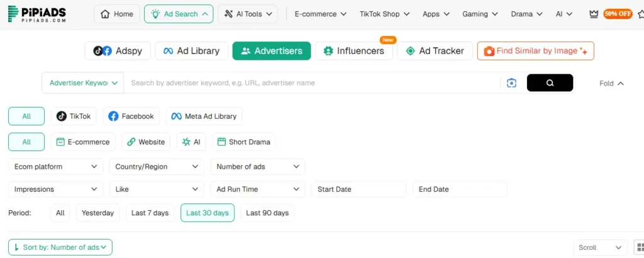The width and height of the screenshot is (644, 258).
Task: Set period to All
Action: (60, 213)
